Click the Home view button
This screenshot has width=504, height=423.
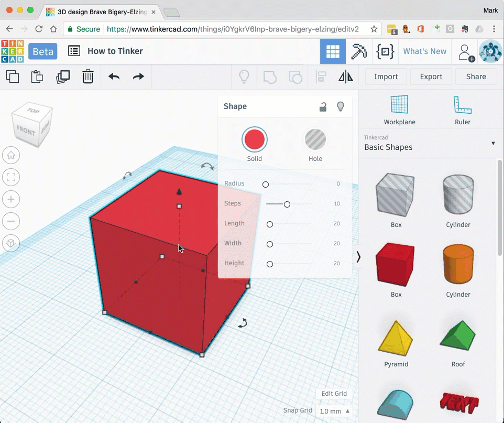11,155
